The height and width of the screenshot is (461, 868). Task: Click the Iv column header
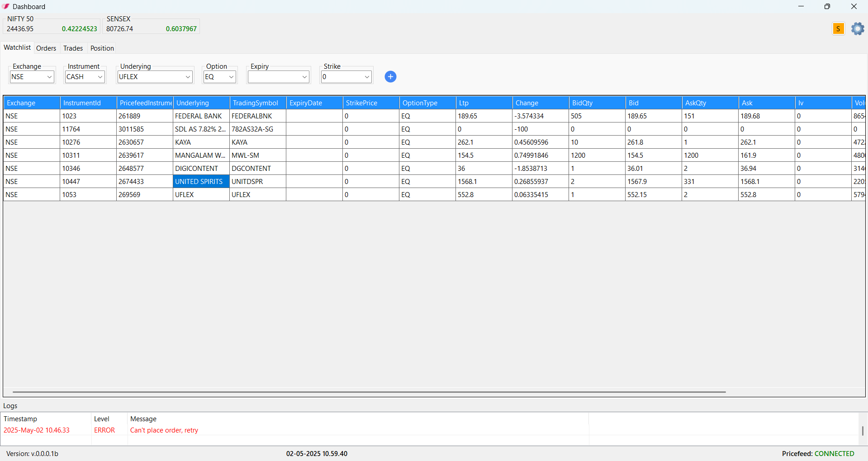[x=823, y=103]
